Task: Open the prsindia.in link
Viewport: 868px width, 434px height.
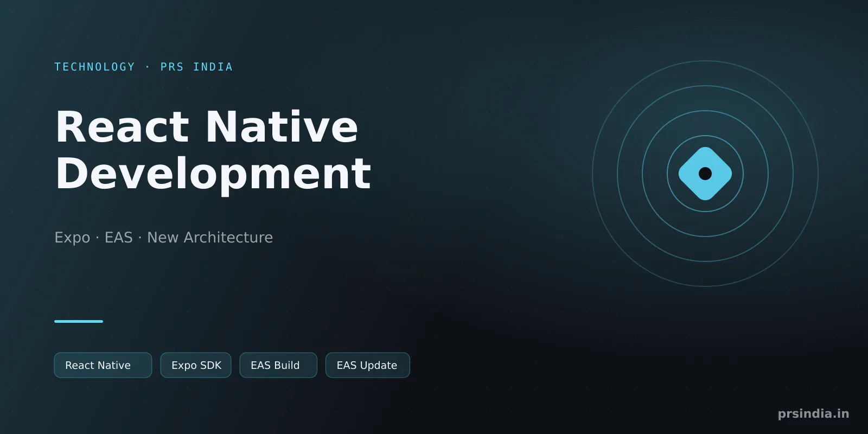Action: [813, 413]
